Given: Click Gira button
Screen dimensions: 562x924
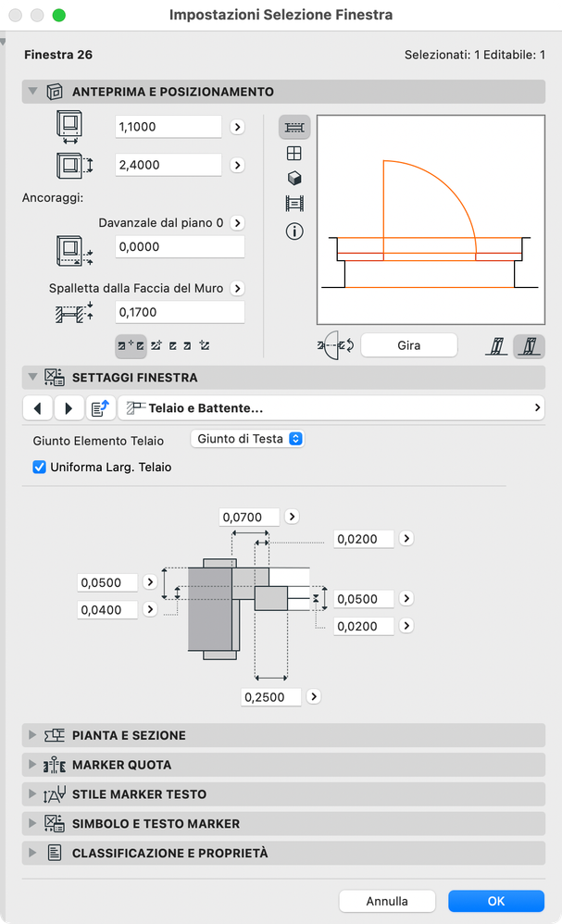Looking at the screenshot, I should coord(409,345).
